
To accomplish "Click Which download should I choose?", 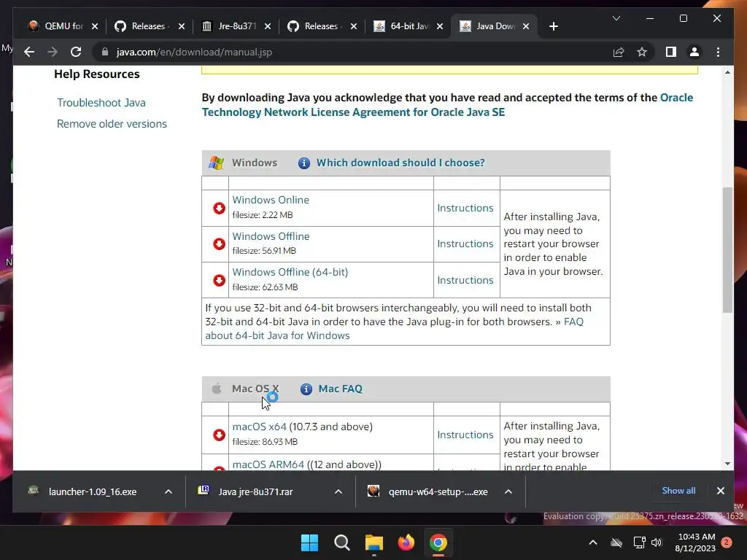I will 400,163.
